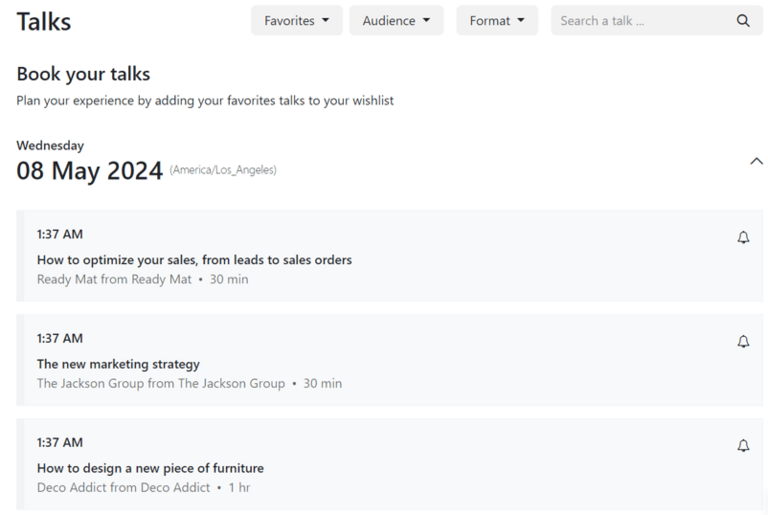Click the magnifier search icon
Image resolution: width=768 pixels, height=515 pixels.
743,21
